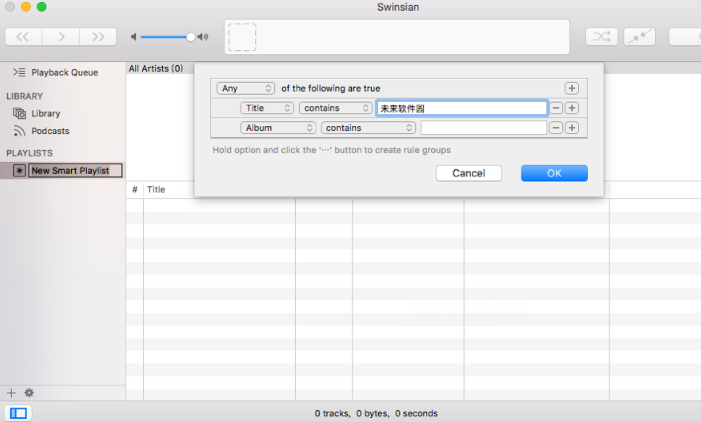Click the Cancel button
The height and width of the screenshot is (422, 701).
tap(469, 173)
